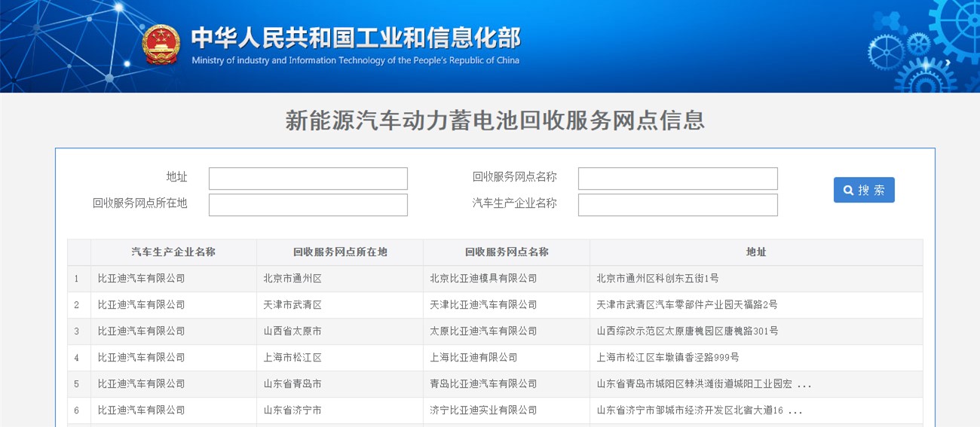Viewport: 980px width, 427px height.
Task: Click the page title 新能源汽车动力蓄电池回收服务网点信息
Action: 495,120
